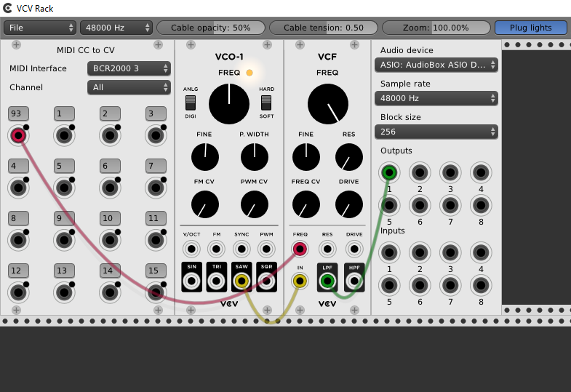Click the VCF DRIVE knob

(x=349, y=204)
